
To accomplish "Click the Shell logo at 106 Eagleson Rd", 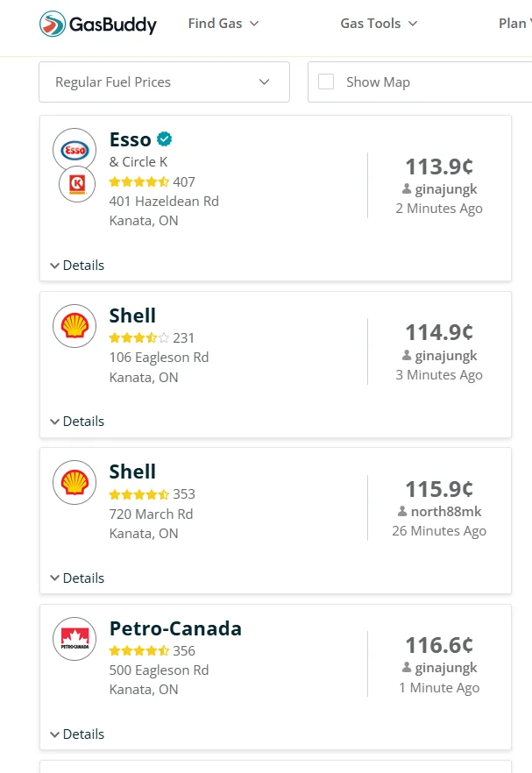I will pos(74,326).
